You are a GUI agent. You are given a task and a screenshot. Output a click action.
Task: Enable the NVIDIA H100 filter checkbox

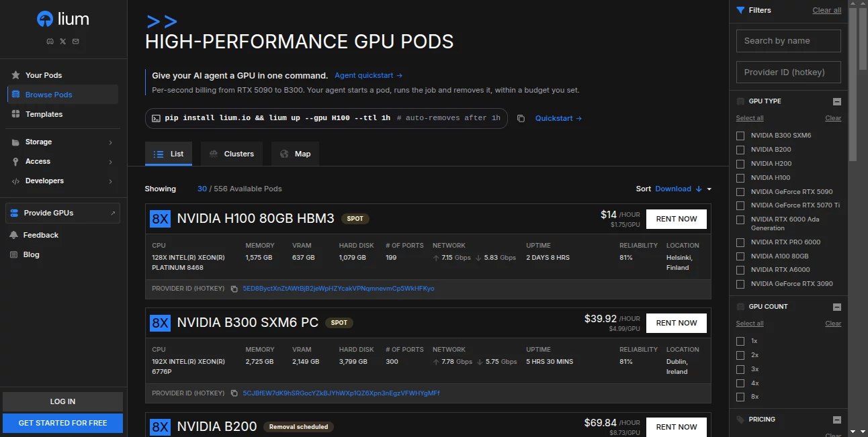click(740, 178)
